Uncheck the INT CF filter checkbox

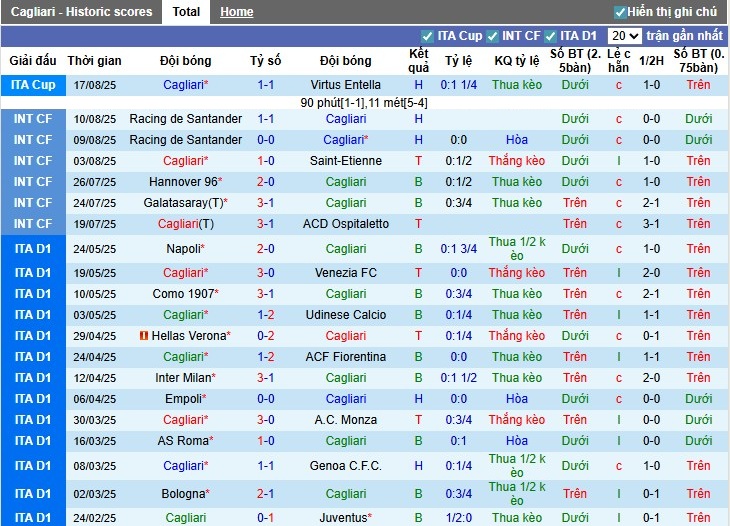[x=492, y=36]
